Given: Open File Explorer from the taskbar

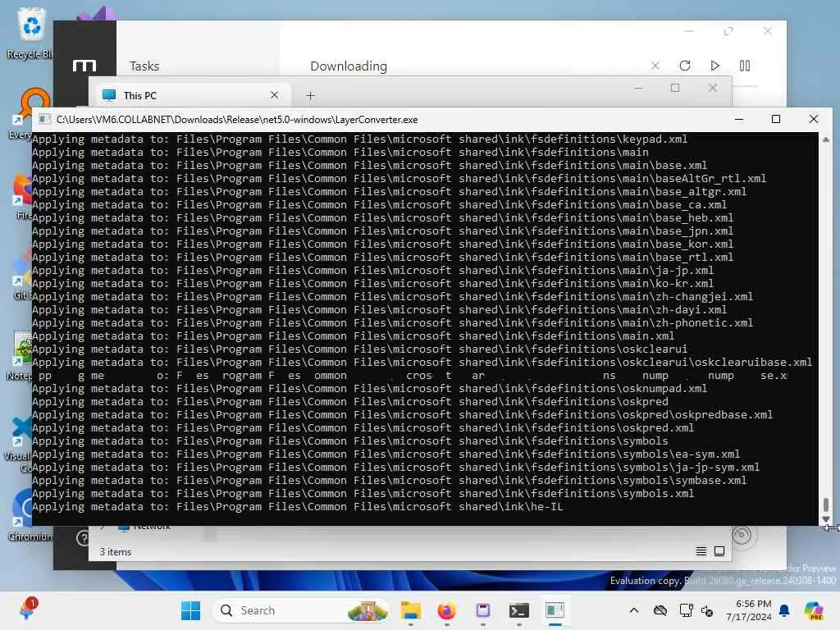Looking at the screenshot, I should (x=411, y=610).
